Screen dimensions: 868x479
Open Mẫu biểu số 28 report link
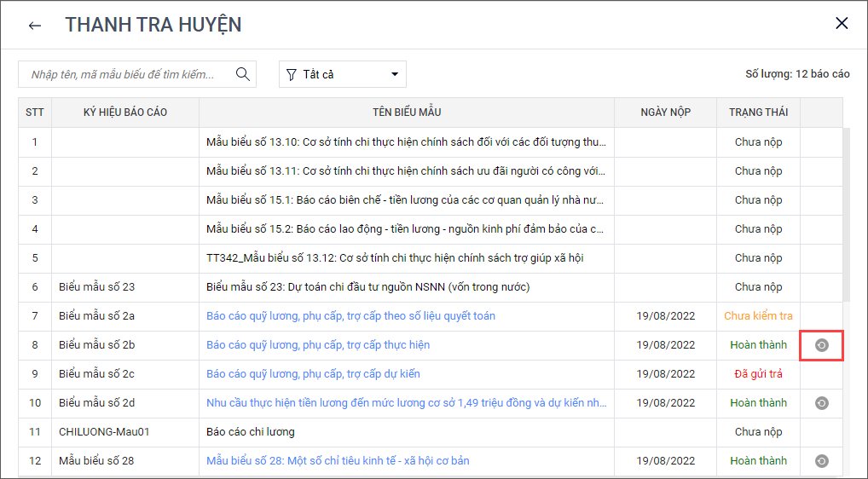[x=338, y=461]
